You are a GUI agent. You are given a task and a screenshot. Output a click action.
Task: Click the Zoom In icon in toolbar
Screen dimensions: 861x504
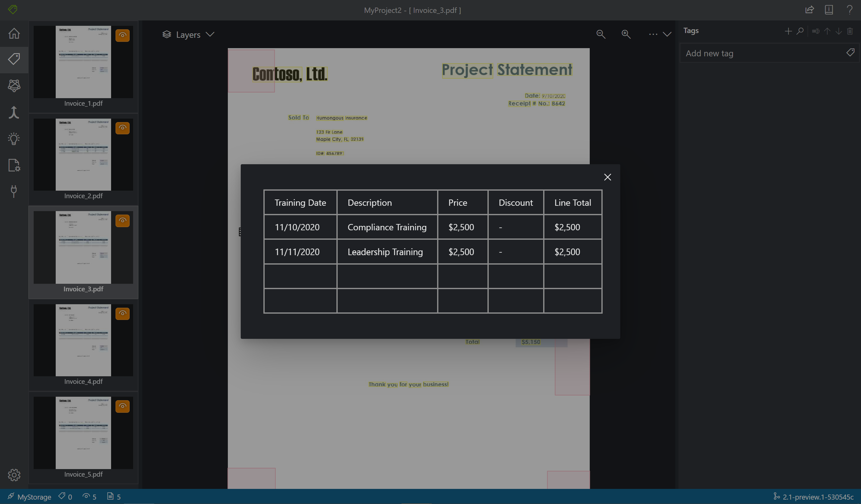coord(627,34)
